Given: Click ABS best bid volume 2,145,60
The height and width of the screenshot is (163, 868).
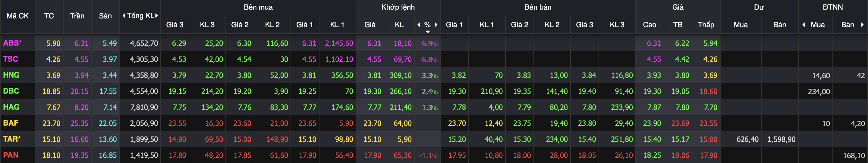Looking at the screenshot, I should [339, 43].
